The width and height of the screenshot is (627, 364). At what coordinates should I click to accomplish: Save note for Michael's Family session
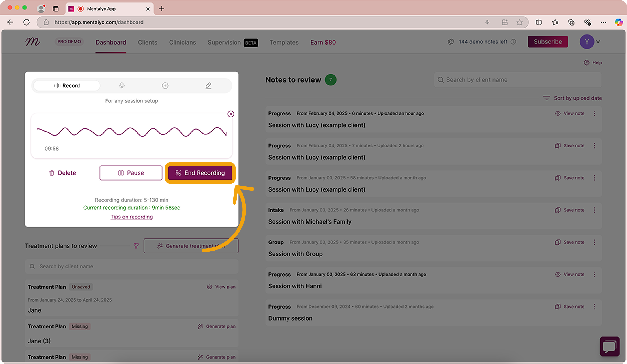click(x=570, y=210)
